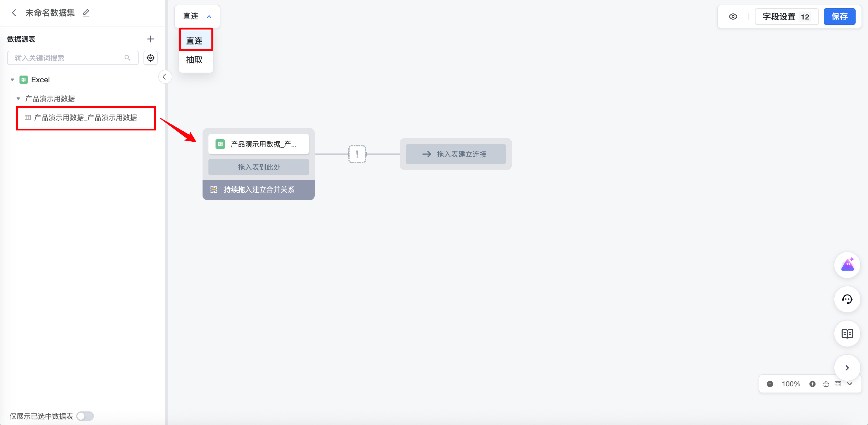Open the 字段设置 panel
The image size is (868, 425).
pos(786,17)
